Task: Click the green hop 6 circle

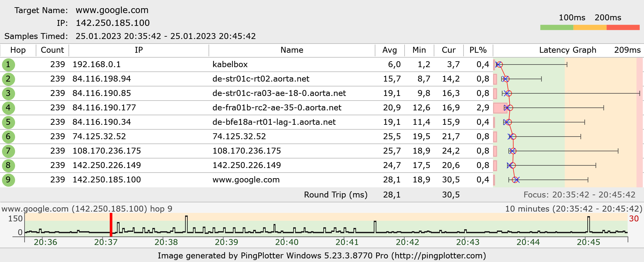Action: [x=8, y=137]
